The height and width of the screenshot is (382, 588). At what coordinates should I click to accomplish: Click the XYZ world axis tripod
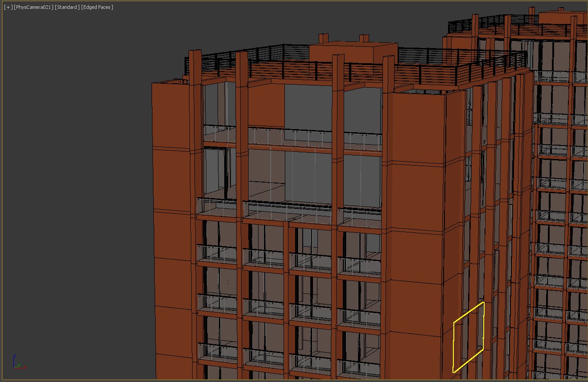pos(18,362)
